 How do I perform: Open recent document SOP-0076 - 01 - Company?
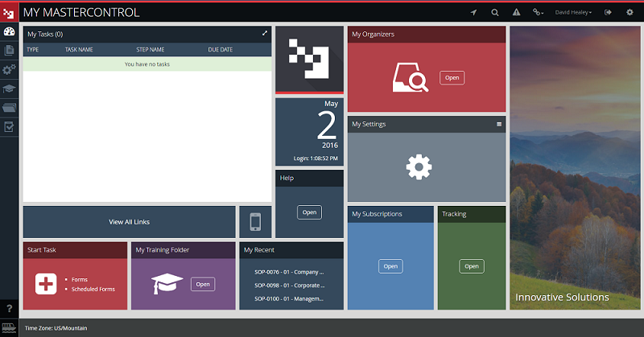pyautogui.click(x=289, y=272)
